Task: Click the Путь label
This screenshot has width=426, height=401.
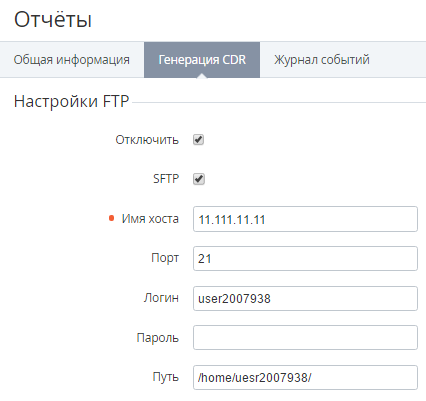Action: point(166,377)
